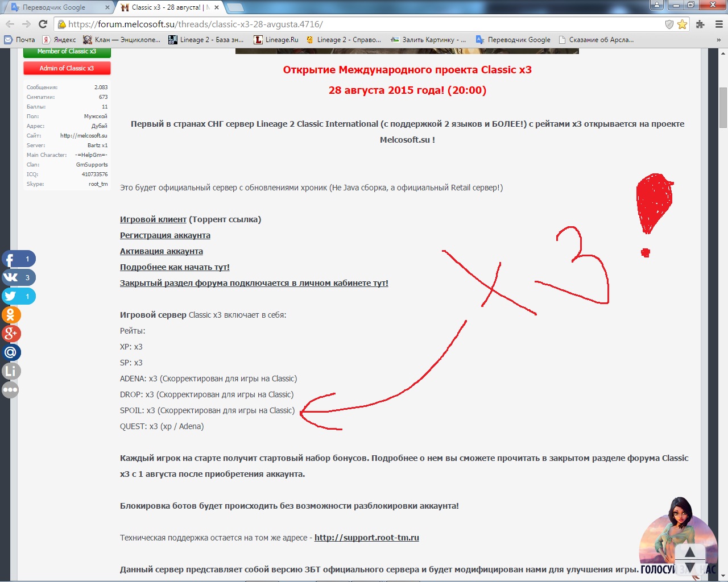Click the red 28 августа 2015 года heading
Screen dimensions: 728x582
tap(407, 90)
